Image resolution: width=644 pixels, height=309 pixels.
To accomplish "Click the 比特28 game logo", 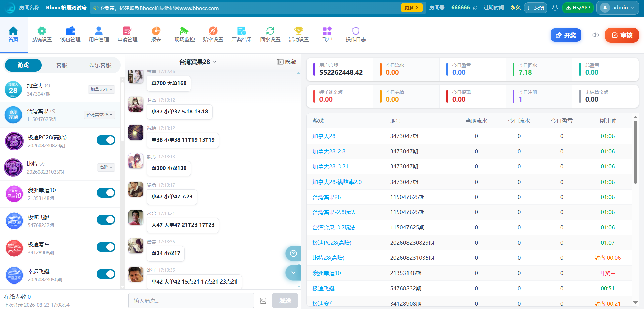I will click(13, 167).
